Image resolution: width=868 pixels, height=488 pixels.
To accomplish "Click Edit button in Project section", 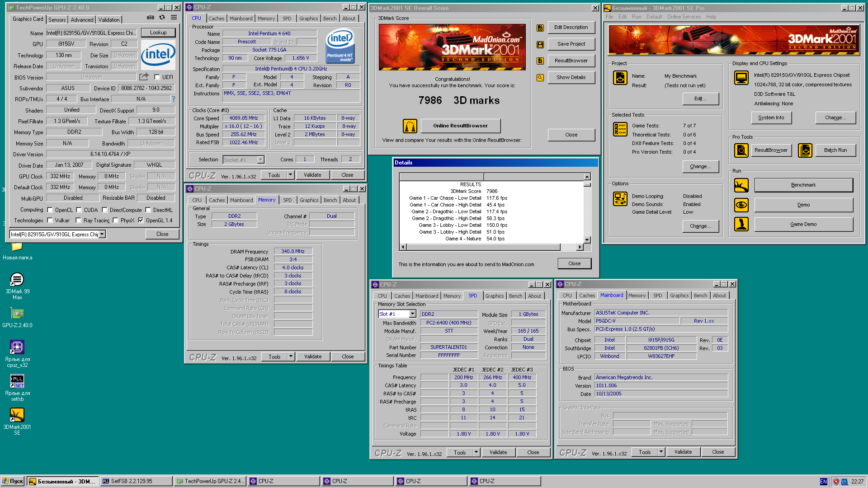I will (700, 99).
